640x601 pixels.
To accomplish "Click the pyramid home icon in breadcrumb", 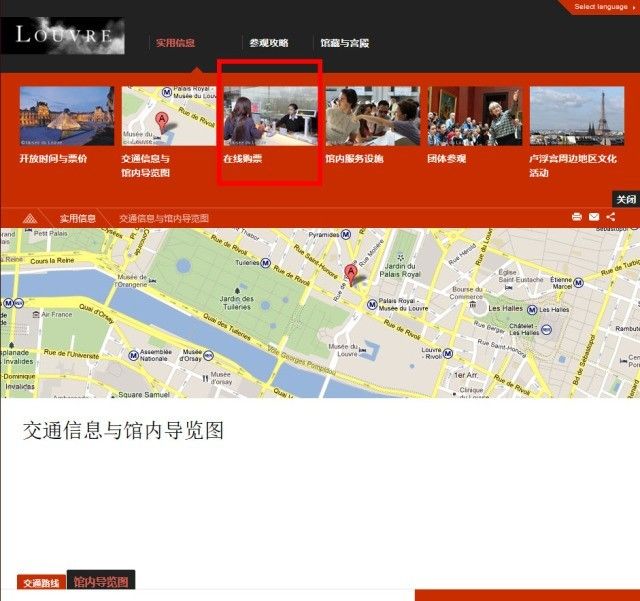I will (30, 218).
